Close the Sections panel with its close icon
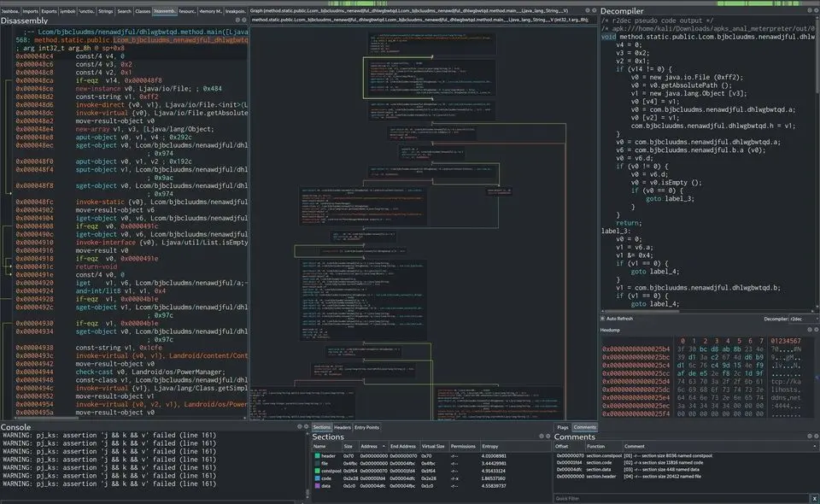This screenshot has height=504, width=820. pos(548,436)
